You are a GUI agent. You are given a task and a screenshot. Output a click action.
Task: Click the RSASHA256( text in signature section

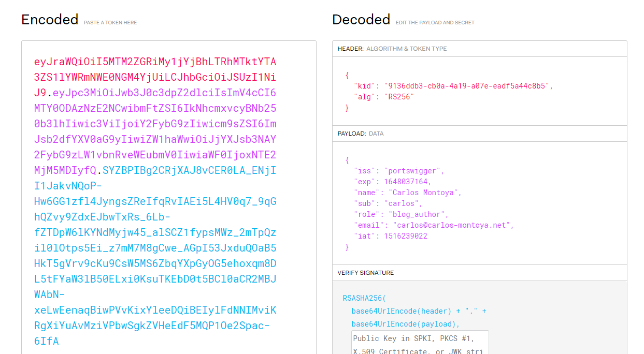364,298
